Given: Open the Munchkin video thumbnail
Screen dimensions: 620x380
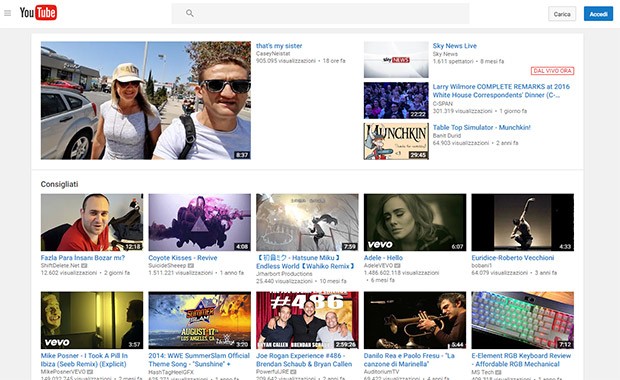Looking at the screenshot, I should [x=396, y=141].
